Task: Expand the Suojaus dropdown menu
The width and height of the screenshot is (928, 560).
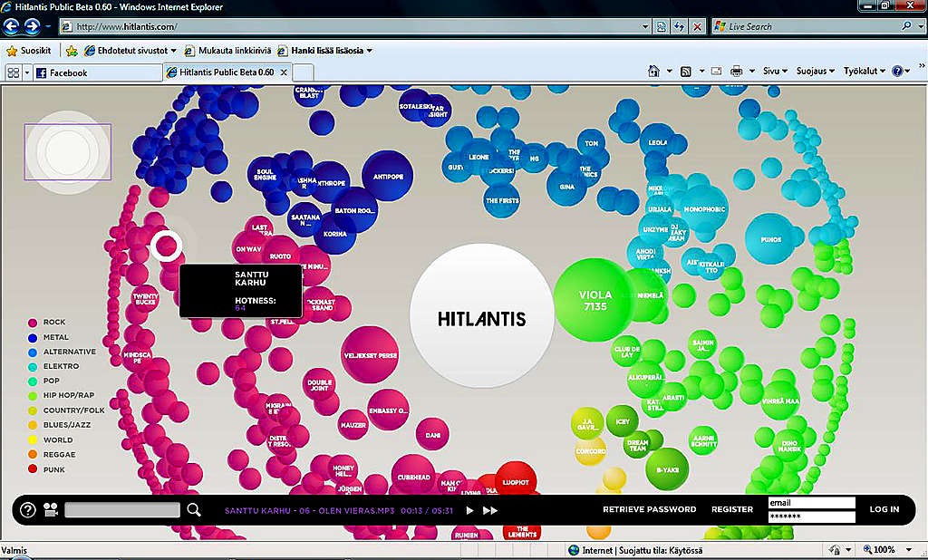Action: click(815, 71)
